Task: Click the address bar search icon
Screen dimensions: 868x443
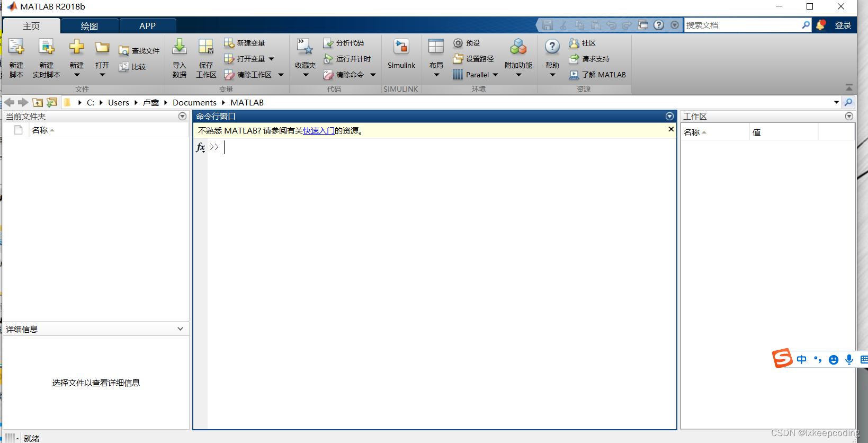Action: [x=848, y=102]
